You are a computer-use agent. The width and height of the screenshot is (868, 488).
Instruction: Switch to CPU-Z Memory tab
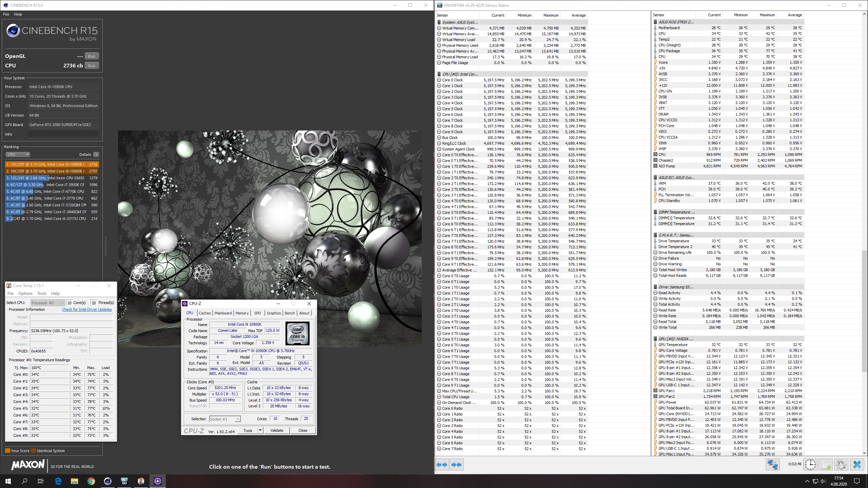click(x=242, y=313)
